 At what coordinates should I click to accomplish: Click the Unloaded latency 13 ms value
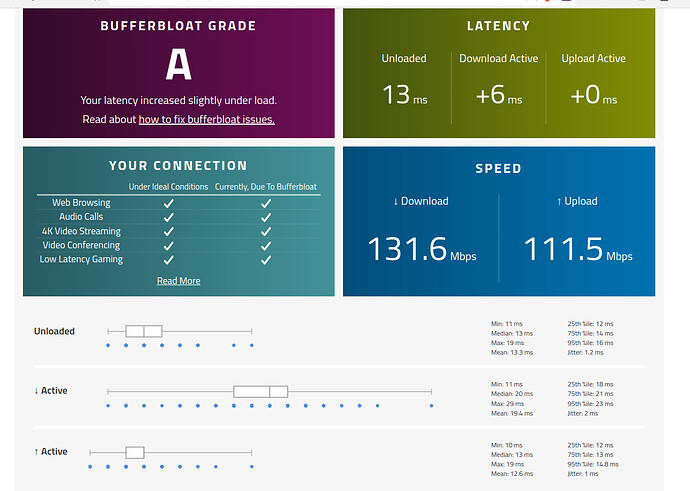point(403,95)
